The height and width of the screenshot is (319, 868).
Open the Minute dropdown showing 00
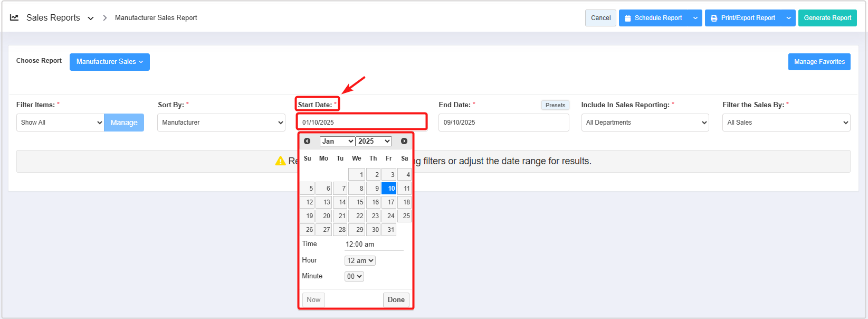coord(354,276)
